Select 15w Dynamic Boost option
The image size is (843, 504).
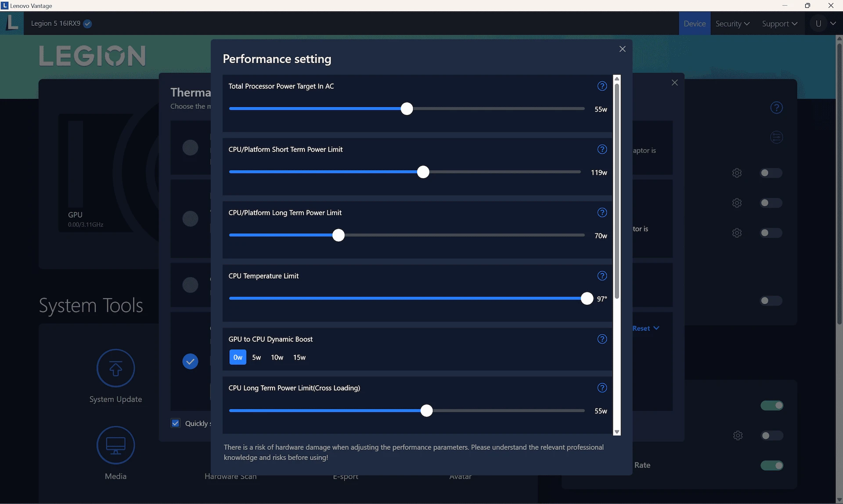pyautogui.click(x=299, y=357)
